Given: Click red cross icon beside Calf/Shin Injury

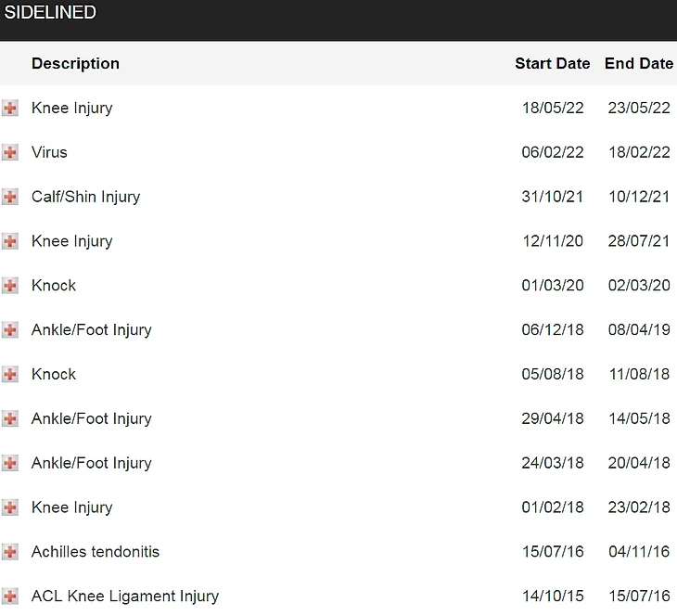Looking at the screenshot, I should pos(10,197).
